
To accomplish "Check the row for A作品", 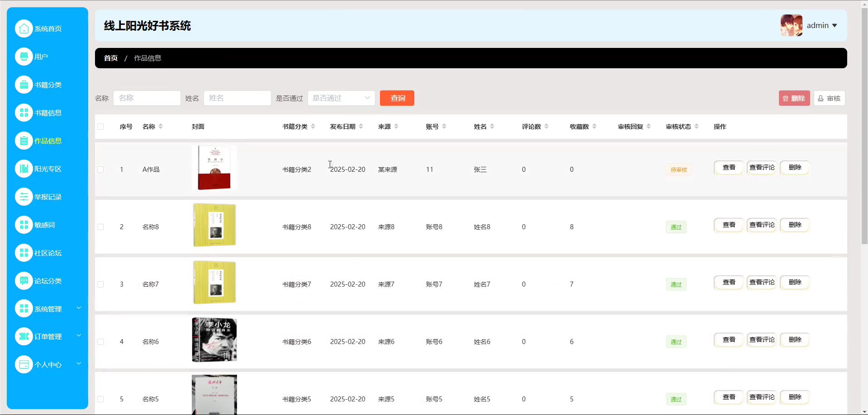I will 100,170.
